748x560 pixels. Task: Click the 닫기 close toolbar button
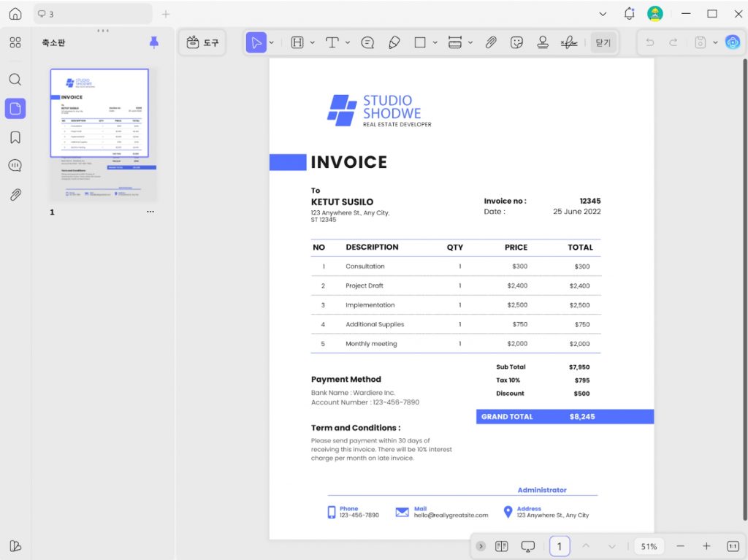pyautogui.click(x=603, y=42)
